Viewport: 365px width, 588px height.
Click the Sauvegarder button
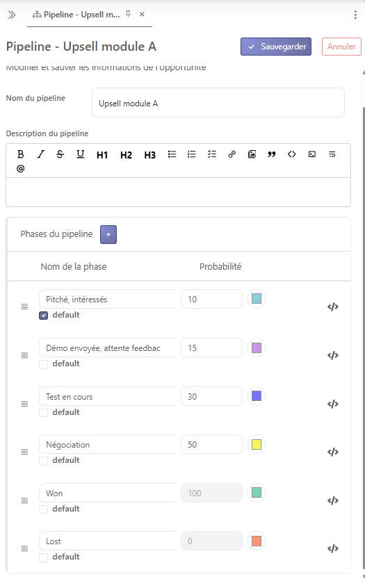click(276, 47)
